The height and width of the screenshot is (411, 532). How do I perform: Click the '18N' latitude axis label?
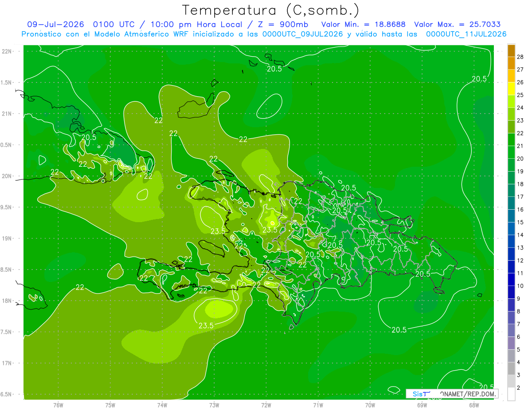[6, 301]
